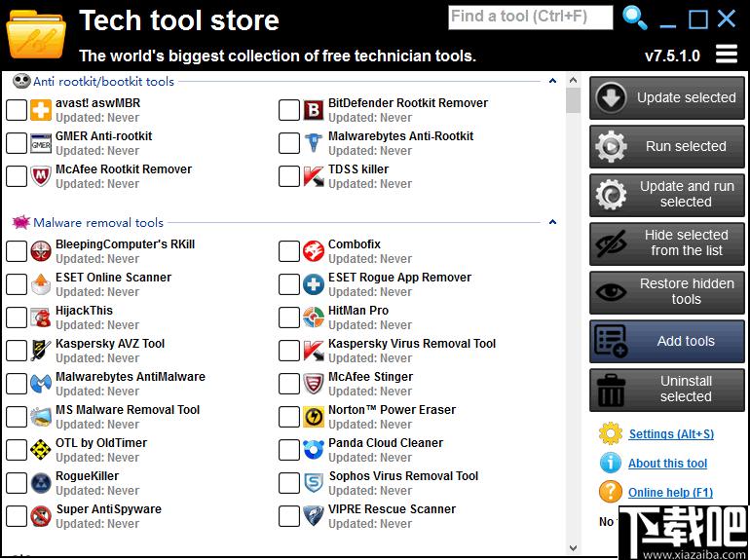Viewport: 750px width, 560px height.
Task: Open the Online help (F1) link
Action: [x=670, y=493]
